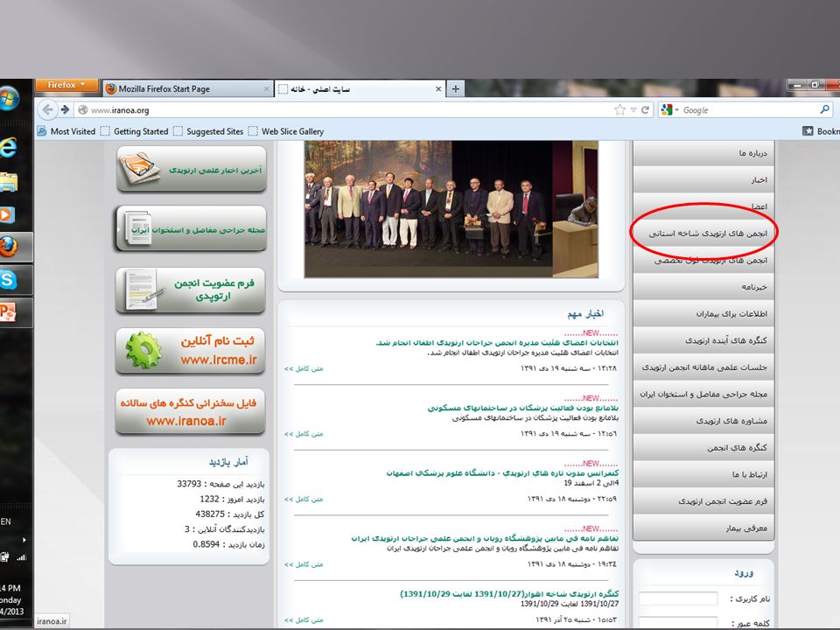Click the EN language indicator on taskbar
This screenshot has width=840, height=630.
[5, 521]
